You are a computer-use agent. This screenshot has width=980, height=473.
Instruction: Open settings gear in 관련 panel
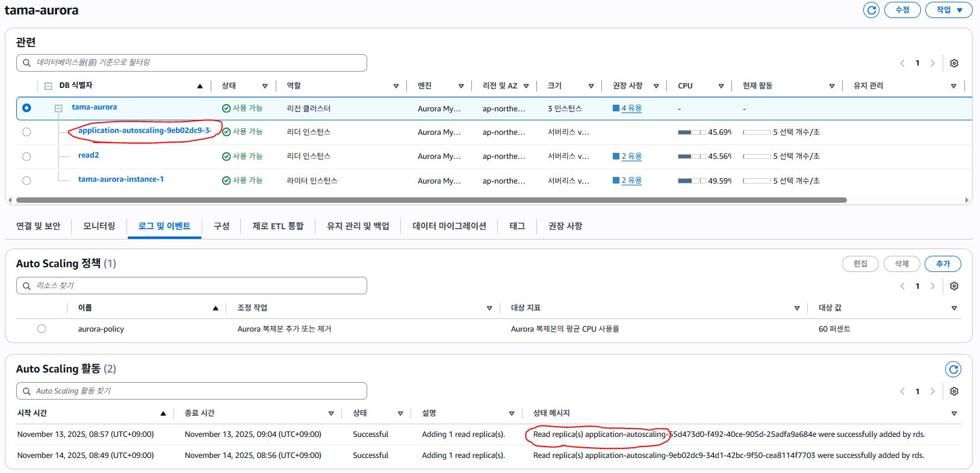click(x=954, y=63)
